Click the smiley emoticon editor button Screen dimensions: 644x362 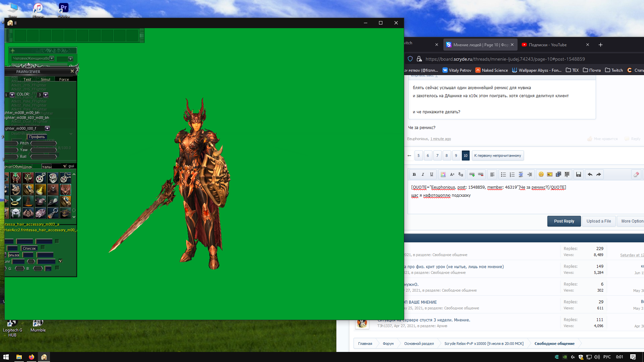point(541,174)
